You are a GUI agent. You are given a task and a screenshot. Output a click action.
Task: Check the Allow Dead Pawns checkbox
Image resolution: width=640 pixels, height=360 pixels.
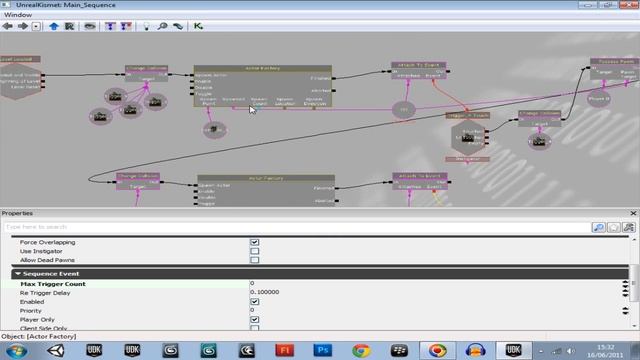(x=254, y=260)
